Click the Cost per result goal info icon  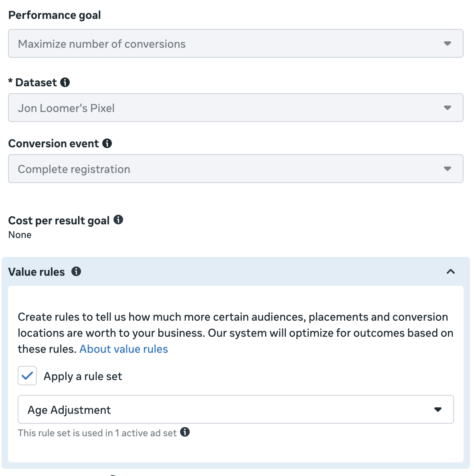click(x=118, y=220)
